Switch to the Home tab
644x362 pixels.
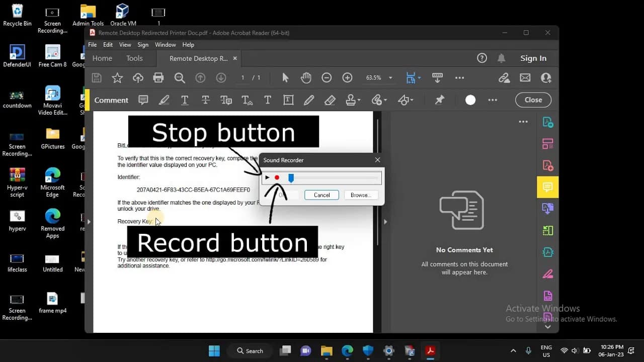click(x=102, y=58)
